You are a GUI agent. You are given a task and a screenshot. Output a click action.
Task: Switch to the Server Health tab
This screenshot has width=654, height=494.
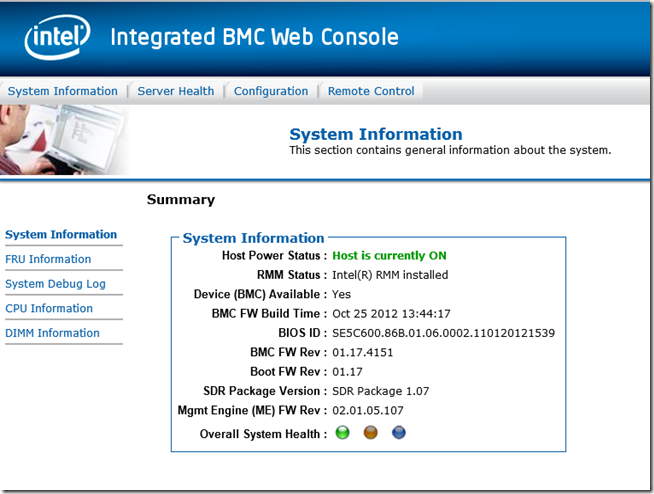click(176, 91)
